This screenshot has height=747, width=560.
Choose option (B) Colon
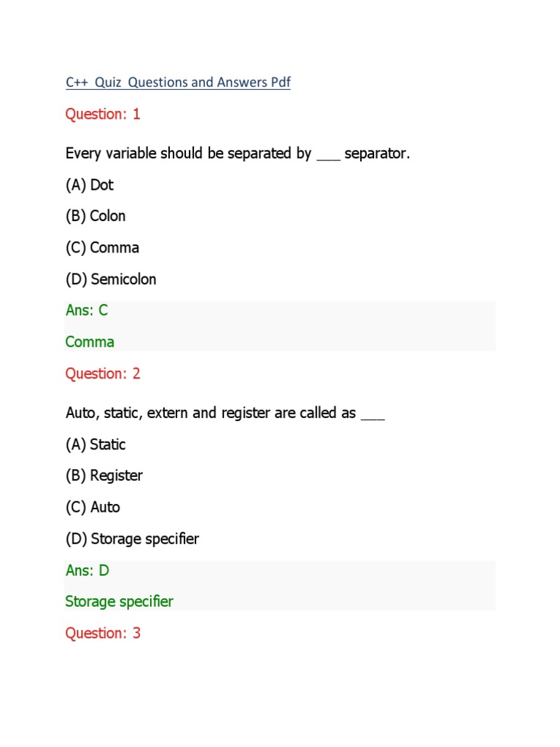click(x=96, y=217)
